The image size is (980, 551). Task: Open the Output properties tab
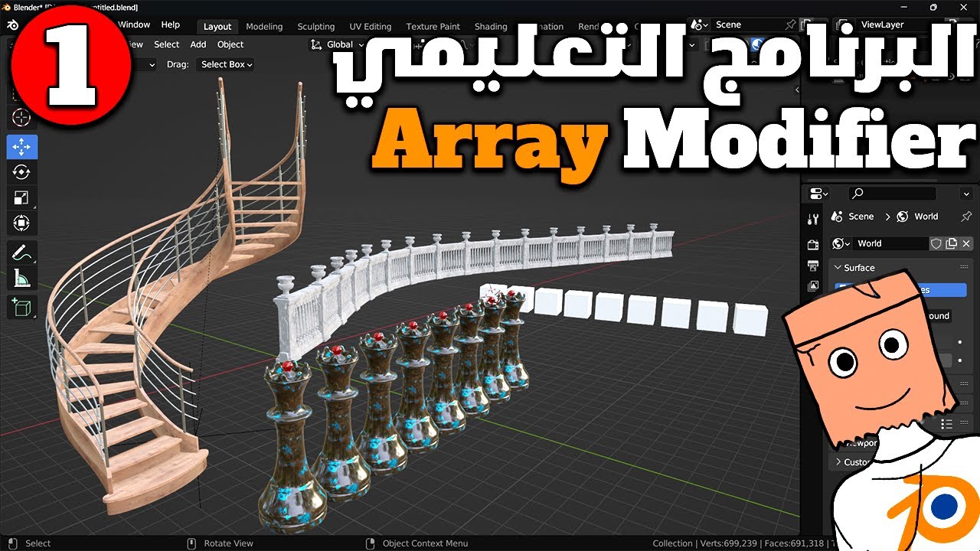pos(813,266)
